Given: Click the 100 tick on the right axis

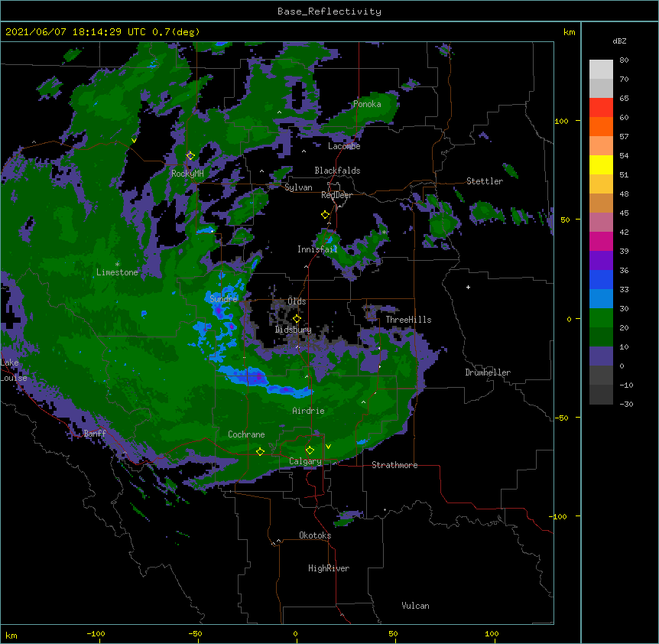Looking at the screenshot, I should [561, 121].
